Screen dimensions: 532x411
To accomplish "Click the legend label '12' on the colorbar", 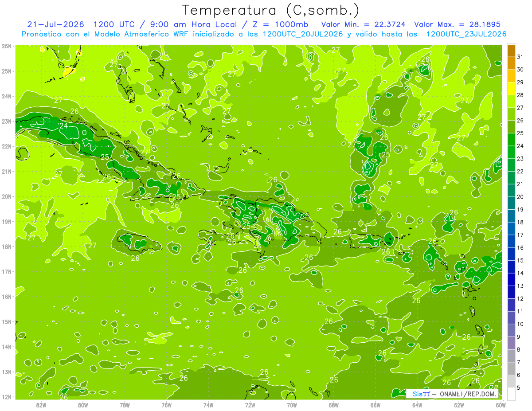I will tap(520, 298).
